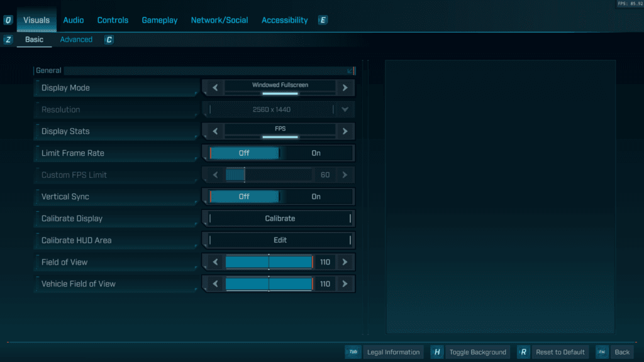
Task: Open the Resolution dropdown
Action: [x=345, y=109]
